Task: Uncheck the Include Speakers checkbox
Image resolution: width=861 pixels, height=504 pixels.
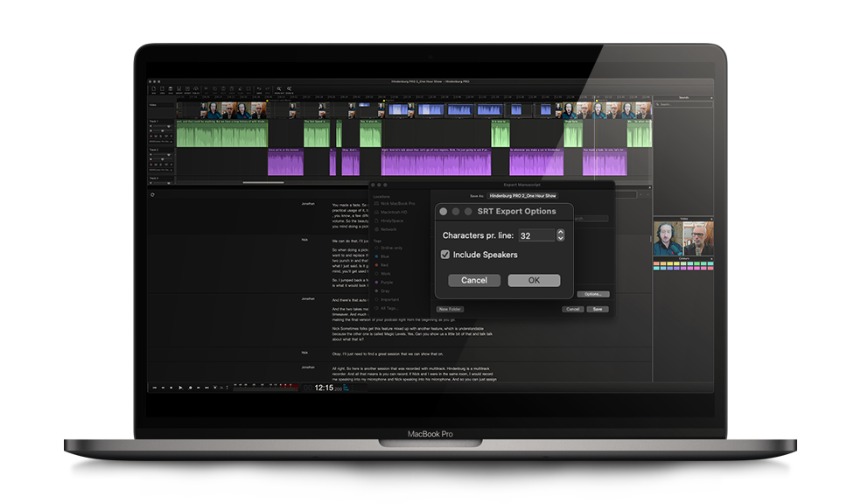Action: (445, 255)
